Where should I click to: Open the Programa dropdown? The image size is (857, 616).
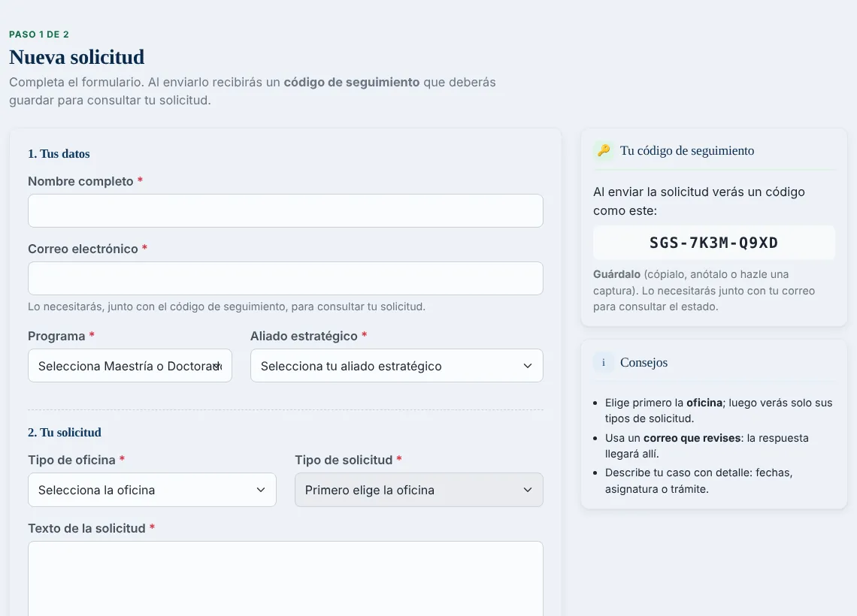click(130, 366)
